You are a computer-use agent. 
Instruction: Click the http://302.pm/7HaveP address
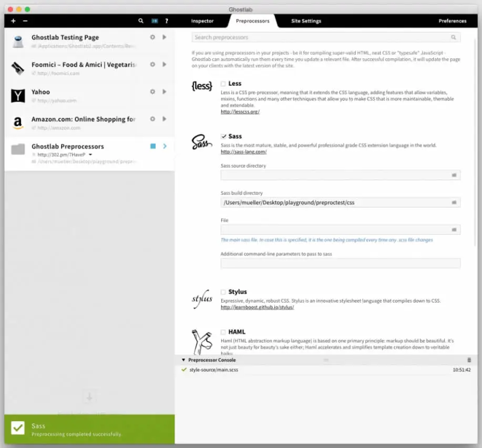point(61,155)
